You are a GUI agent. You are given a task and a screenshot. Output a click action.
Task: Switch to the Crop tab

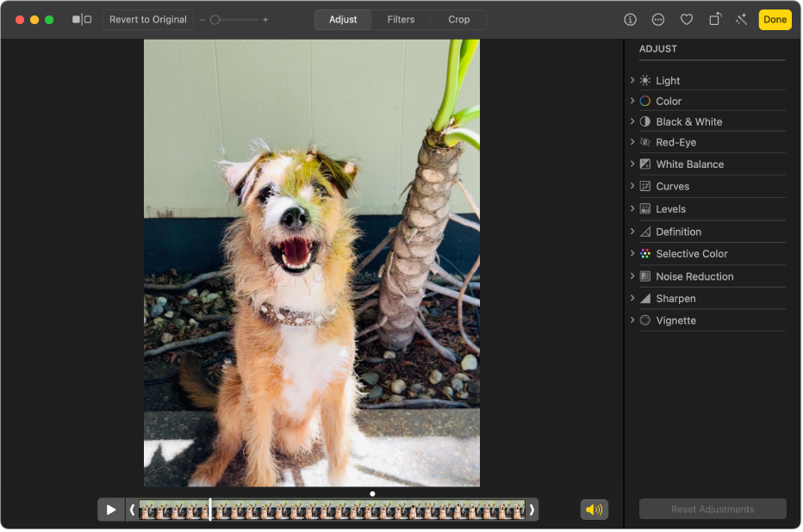(x=458, y=20)
